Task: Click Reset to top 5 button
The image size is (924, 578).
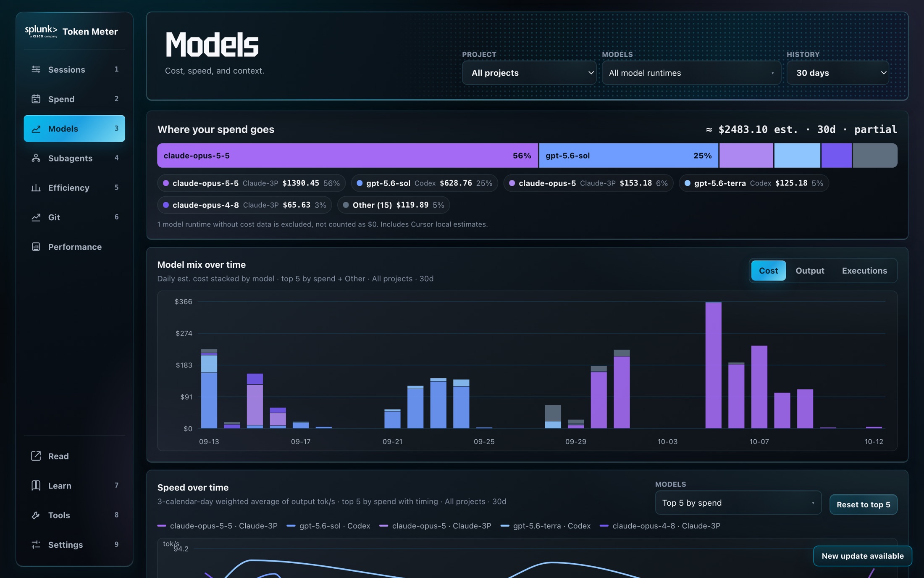Action: click(863, 504)
